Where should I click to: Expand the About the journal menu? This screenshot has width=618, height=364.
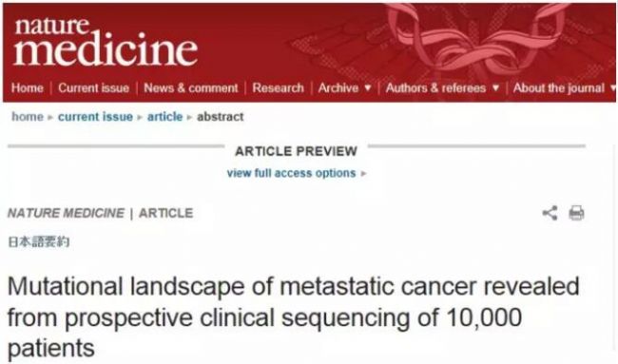point(564,87)
